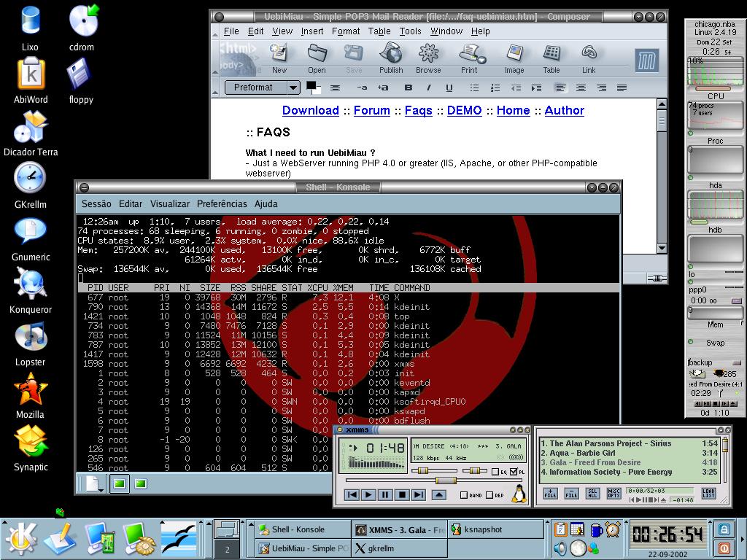
Task: Skip to next track in XMMS
Action: (418, 495)
